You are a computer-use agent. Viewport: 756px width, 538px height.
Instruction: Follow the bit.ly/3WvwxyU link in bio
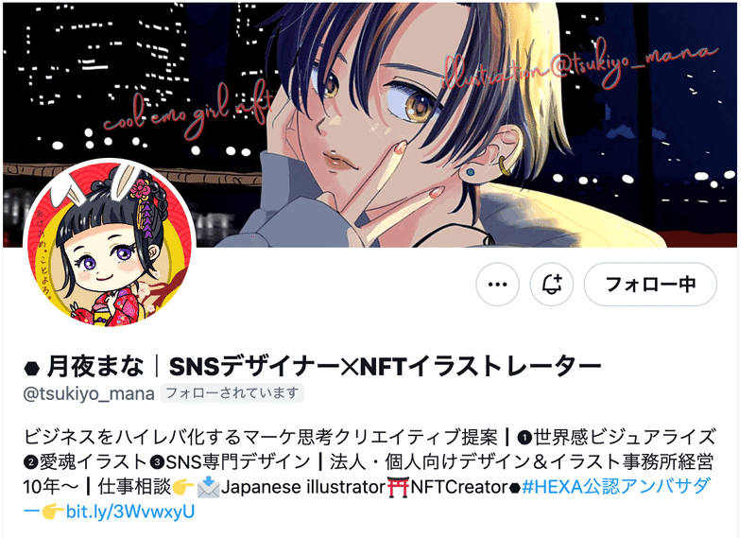(x=130, y=512)
